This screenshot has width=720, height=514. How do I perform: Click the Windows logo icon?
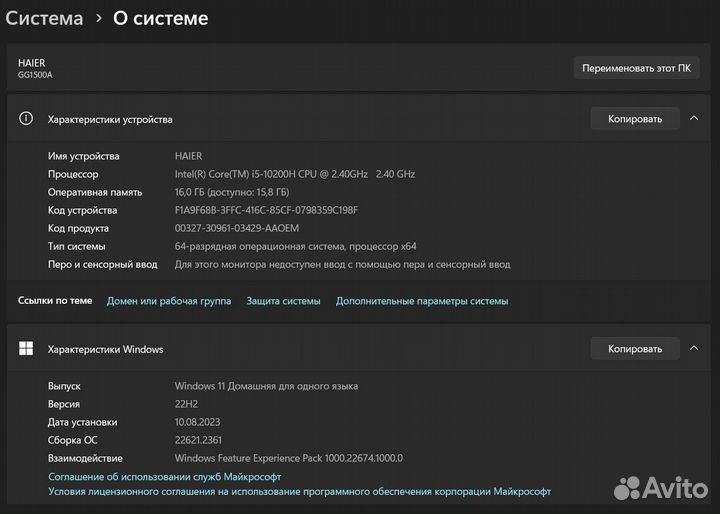click(x=26, y=349)
